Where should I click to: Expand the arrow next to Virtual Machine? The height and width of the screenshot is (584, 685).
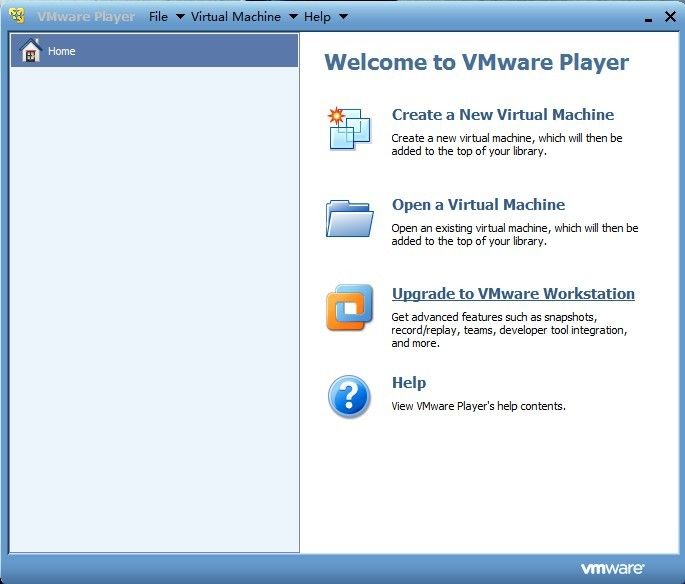pos(293,17)
